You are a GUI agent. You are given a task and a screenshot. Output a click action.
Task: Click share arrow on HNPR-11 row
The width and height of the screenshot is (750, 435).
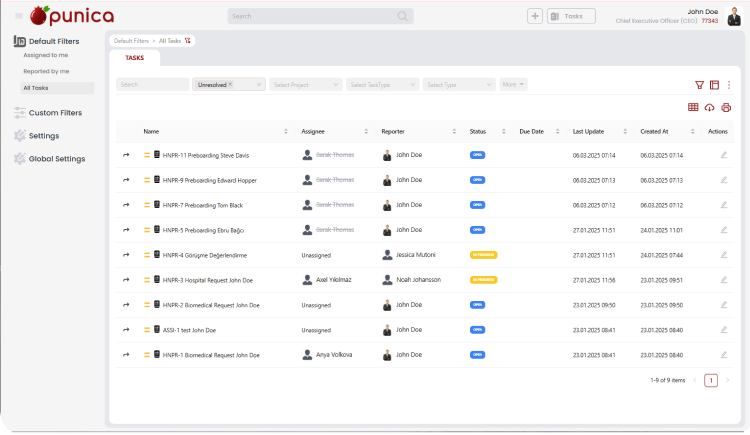126,155
